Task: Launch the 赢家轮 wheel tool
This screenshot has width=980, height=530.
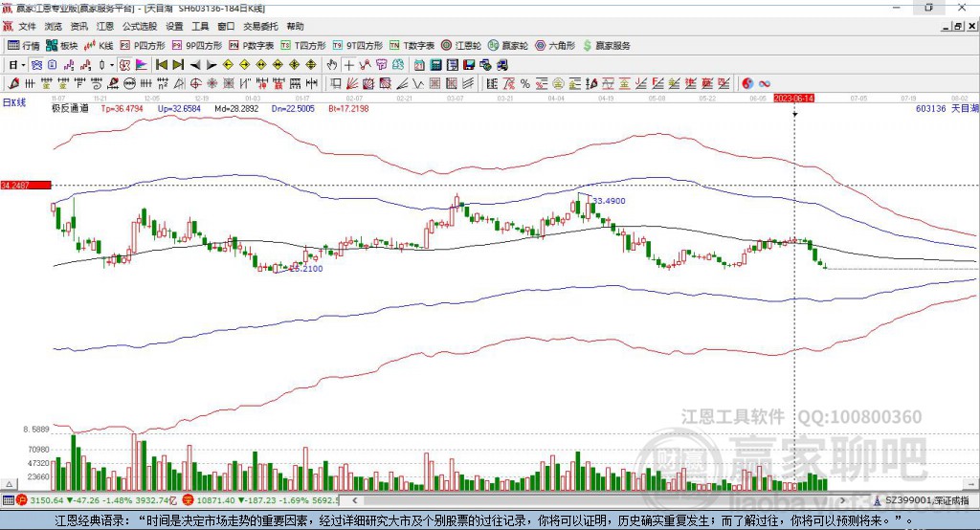Action: pyautogui.click(x=508, y=46)
